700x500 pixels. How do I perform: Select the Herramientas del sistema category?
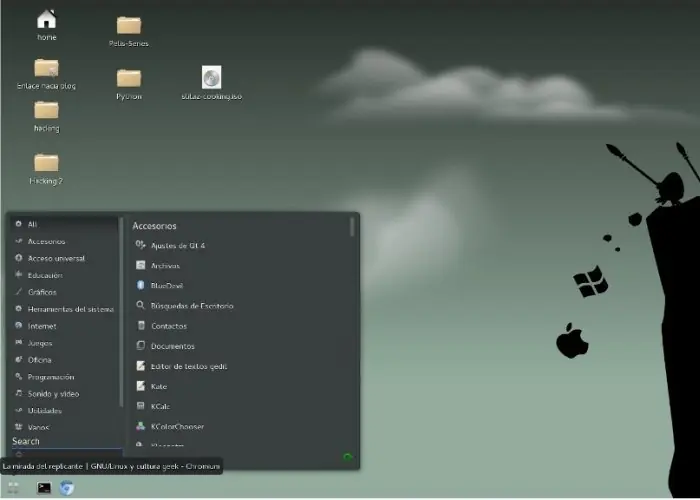(x=65, y=309)
